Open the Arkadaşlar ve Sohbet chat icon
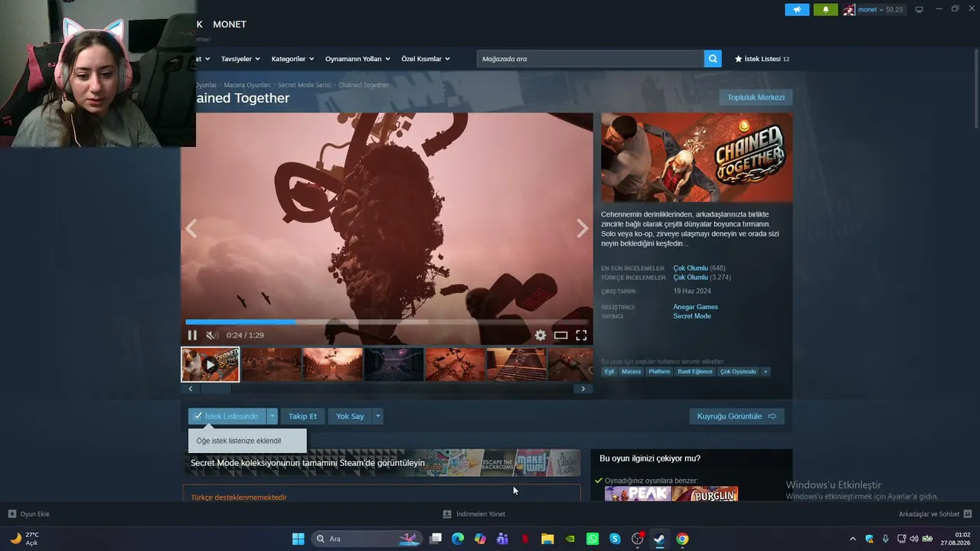 click(x=968, y=514)
